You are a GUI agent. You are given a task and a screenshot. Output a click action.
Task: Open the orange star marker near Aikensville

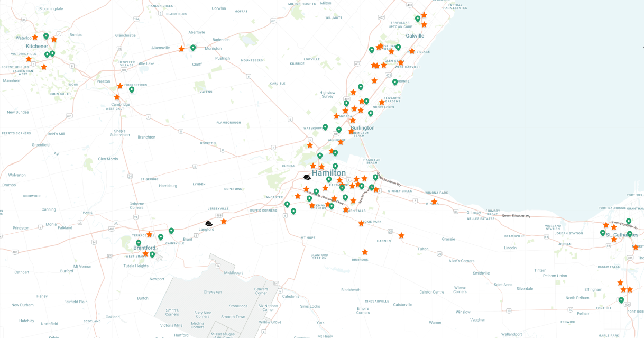181,49
